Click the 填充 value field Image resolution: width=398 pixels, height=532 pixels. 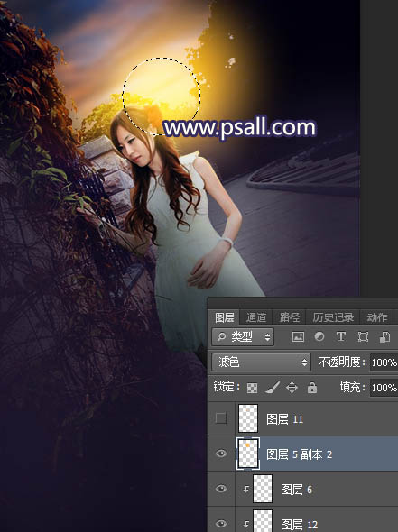click(384, 388)
